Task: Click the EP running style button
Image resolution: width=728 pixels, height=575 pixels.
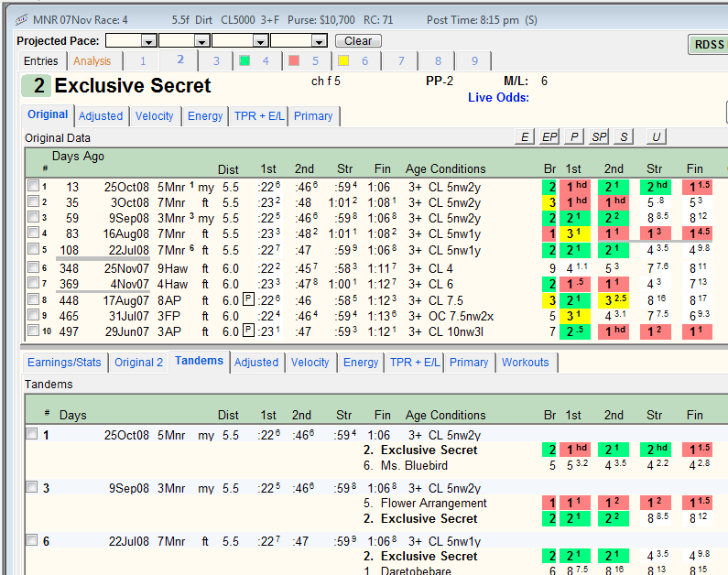Action: point(549,137)
